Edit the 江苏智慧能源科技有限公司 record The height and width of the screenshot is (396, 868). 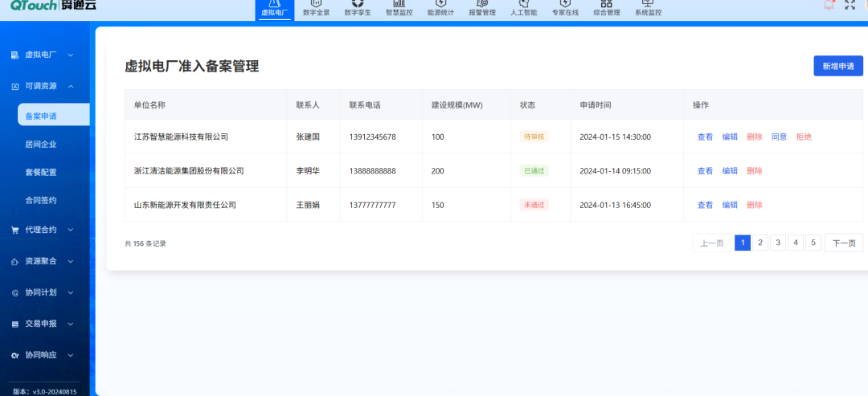(x=730, y=137)
